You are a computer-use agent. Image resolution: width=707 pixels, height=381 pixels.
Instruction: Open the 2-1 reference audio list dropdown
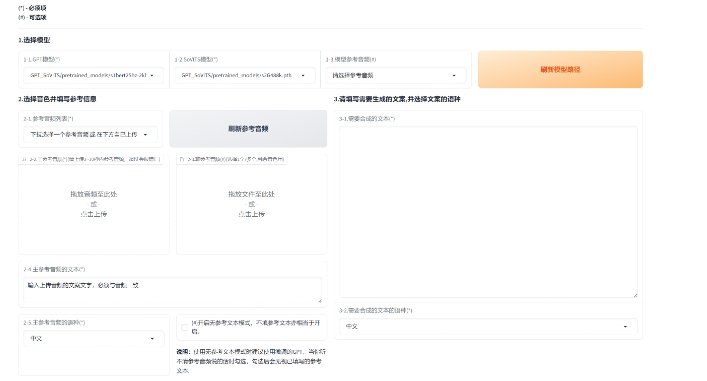tap(90, 134)
